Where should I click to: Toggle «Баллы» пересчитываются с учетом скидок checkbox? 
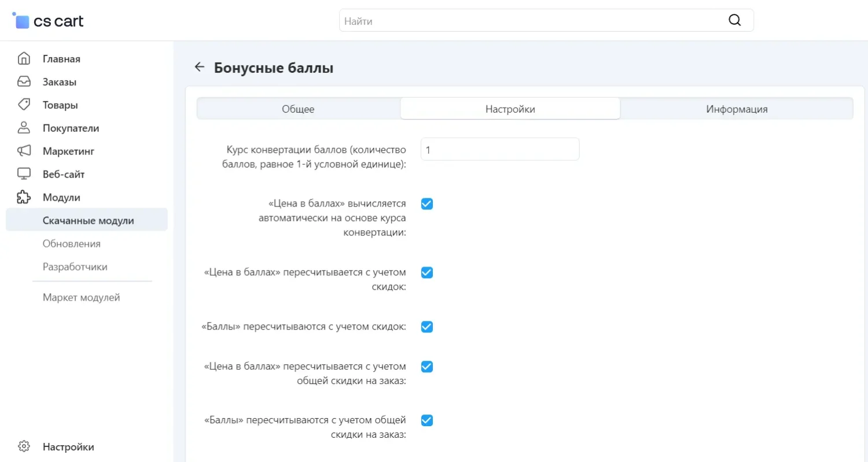(x=427, y=327)
